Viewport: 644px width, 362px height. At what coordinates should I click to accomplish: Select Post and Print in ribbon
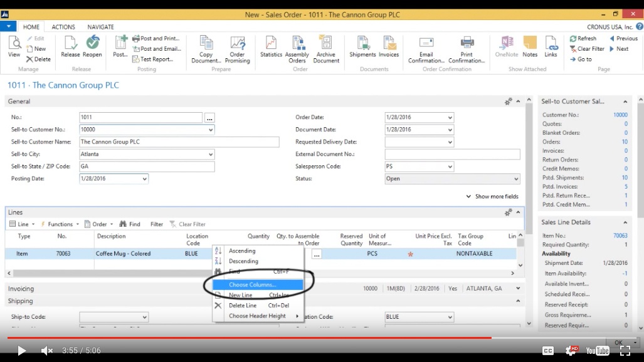[156, 38]
